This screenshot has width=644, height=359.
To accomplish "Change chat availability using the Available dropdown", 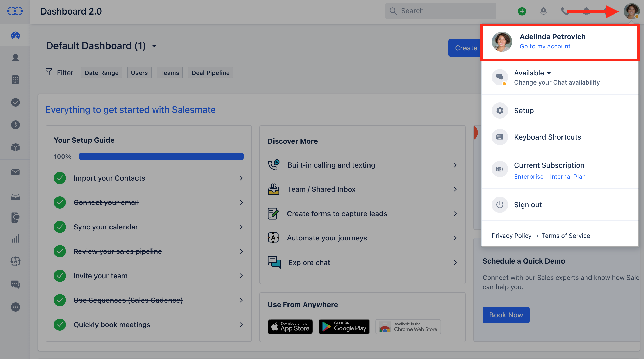I will click(532, 73).
